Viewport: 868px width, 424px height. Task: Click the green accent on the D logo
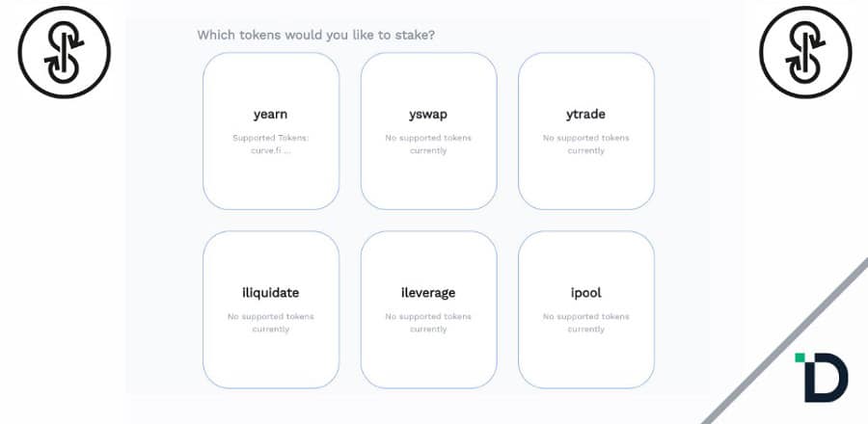tap(800, 358)
